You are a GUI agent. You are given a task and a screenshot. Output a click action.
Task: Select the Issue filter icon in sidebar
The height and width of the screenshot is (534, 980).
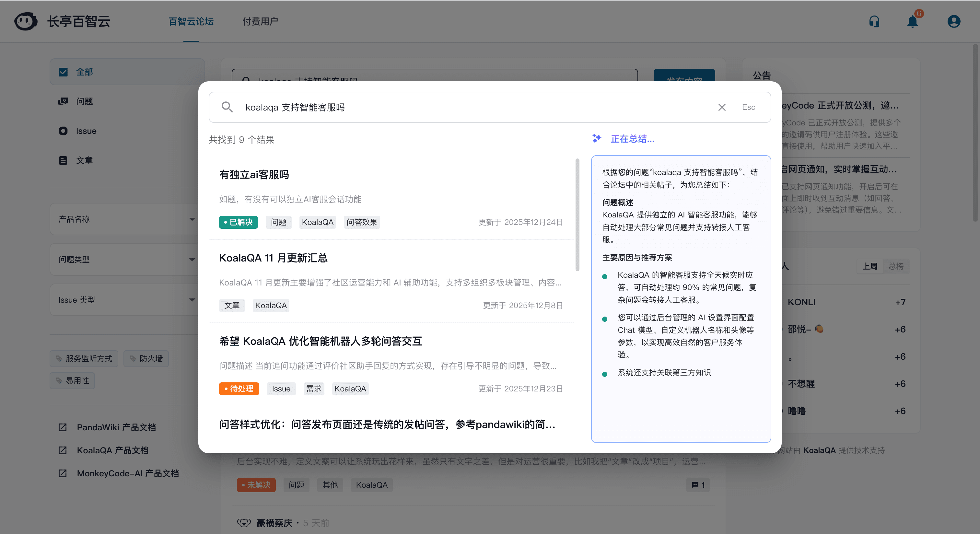point(63,131)
